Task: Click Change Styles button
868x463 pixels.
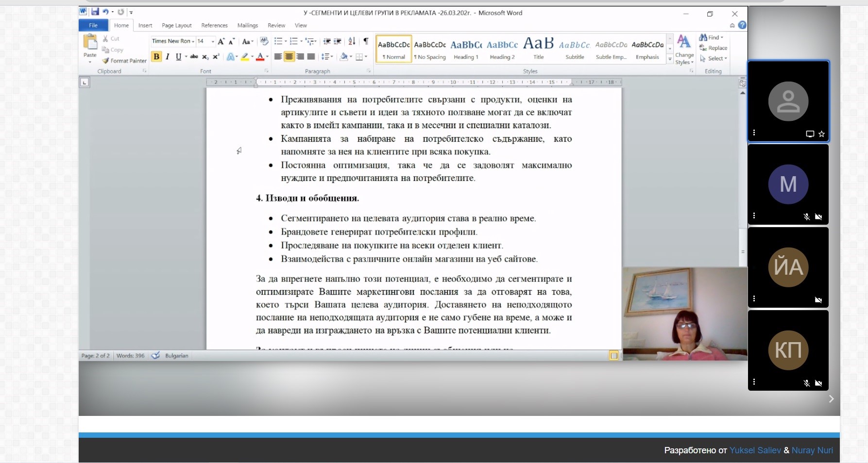Action: 684,49
